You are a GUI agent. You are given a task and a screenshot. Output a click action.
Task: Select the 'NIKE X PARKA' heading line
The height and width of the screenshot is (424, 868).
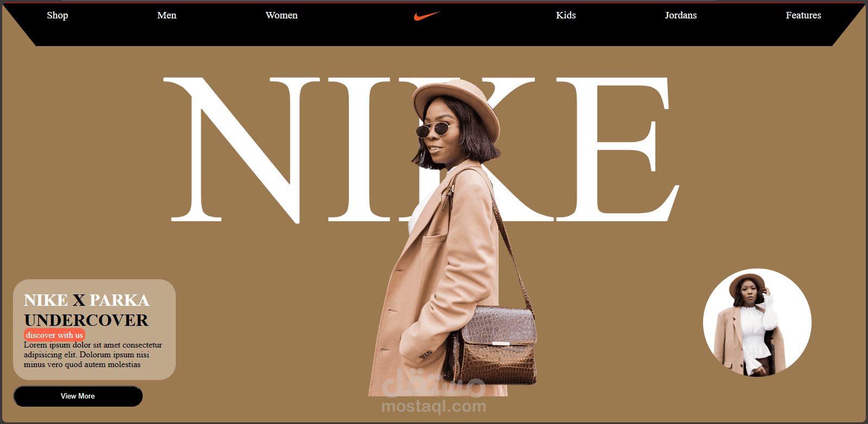(86, 300)
